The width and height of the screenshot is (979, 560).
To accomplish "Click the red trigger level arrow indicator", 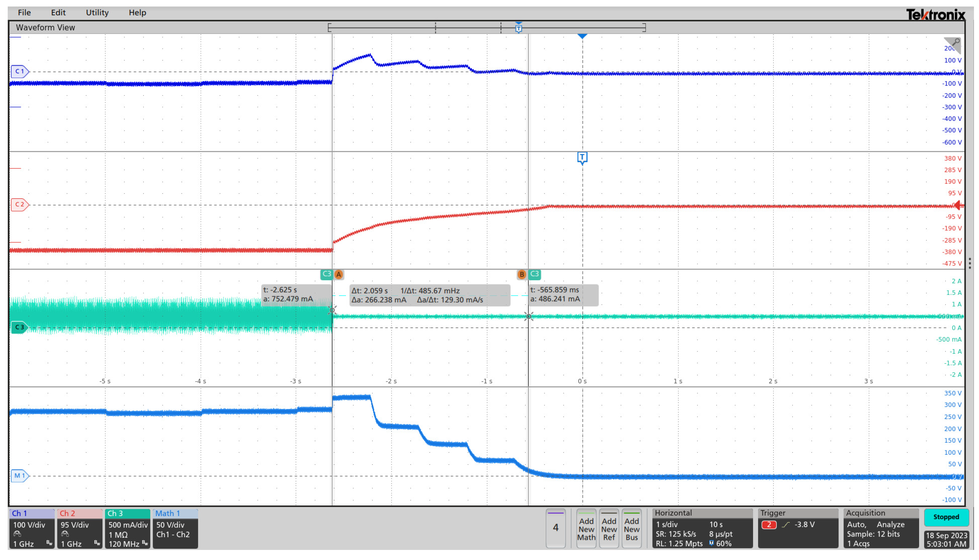I will pos(959,205).
